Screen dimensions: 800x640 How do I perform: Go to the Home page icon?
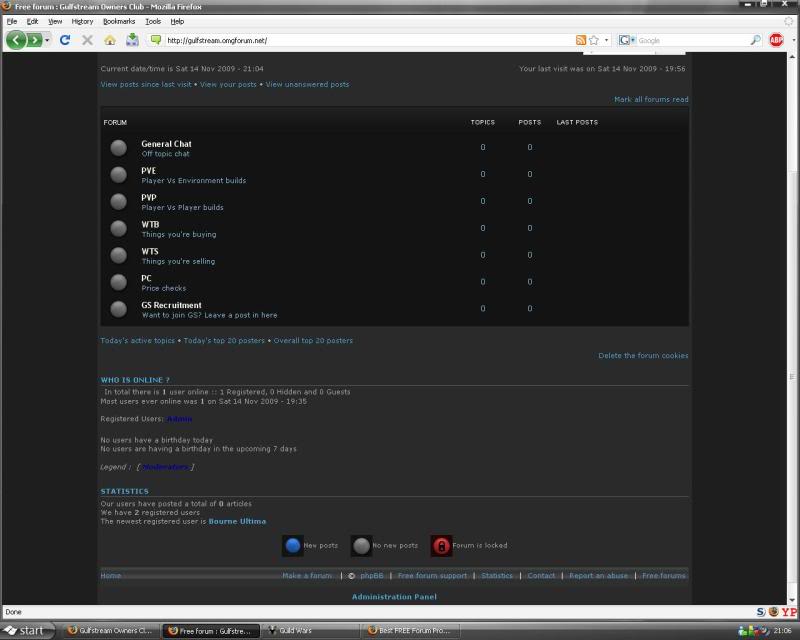pos(110,40)
